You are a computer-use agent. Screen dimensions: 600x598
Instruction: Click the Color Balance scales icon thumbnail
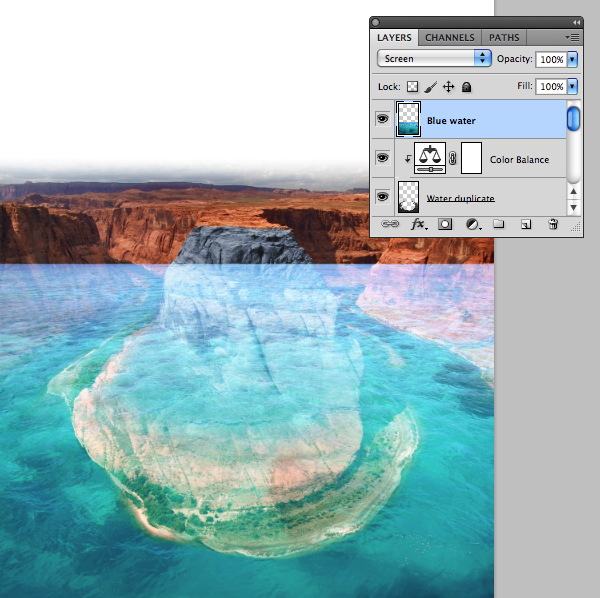[x=430, y=158]
